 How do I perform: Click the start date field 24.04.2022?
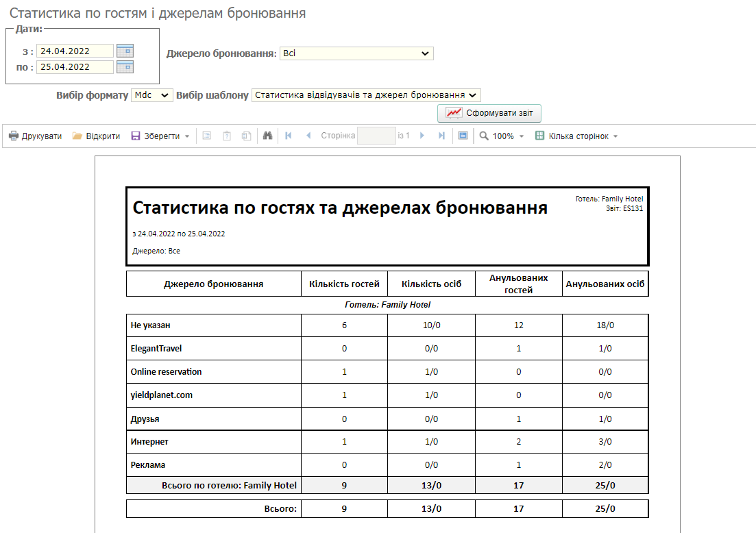tap(75, 51)
